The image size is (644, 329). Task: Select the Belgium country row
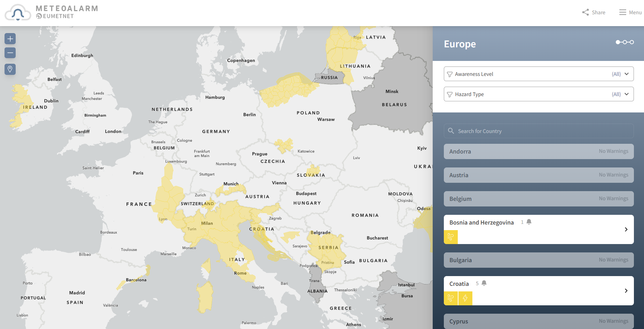click(539, 199)
